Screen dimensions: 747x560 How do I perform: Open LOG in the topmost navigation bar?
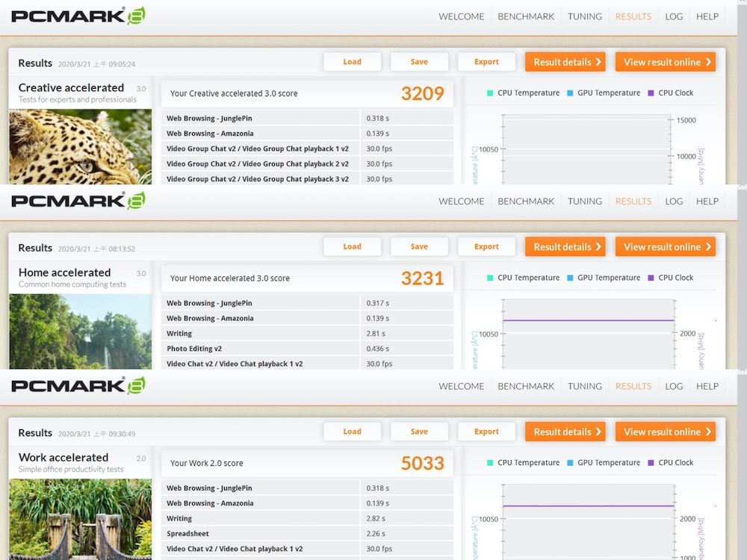click(x=674, y=16)
